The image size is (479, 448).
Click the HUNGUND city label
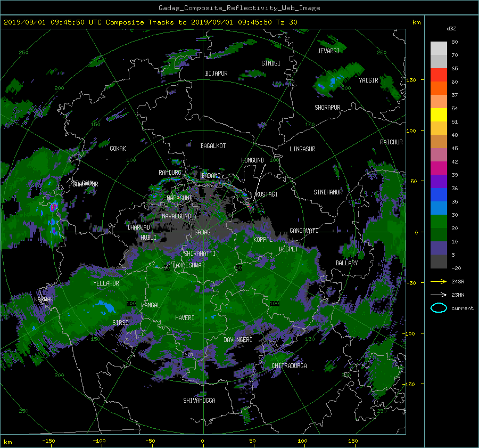point(252,160)
